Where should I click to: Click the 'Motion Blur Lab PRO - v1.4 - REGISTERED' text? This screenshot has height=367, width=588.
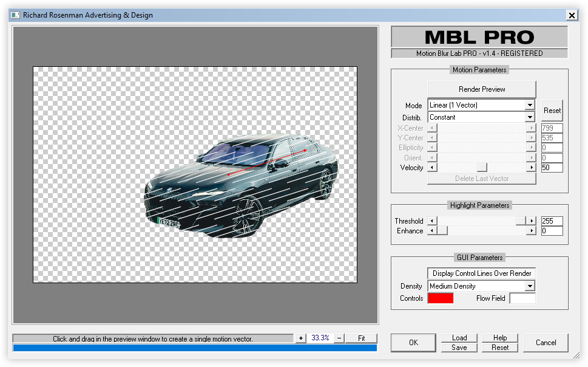pyautogui.click(x=479, y=53)
